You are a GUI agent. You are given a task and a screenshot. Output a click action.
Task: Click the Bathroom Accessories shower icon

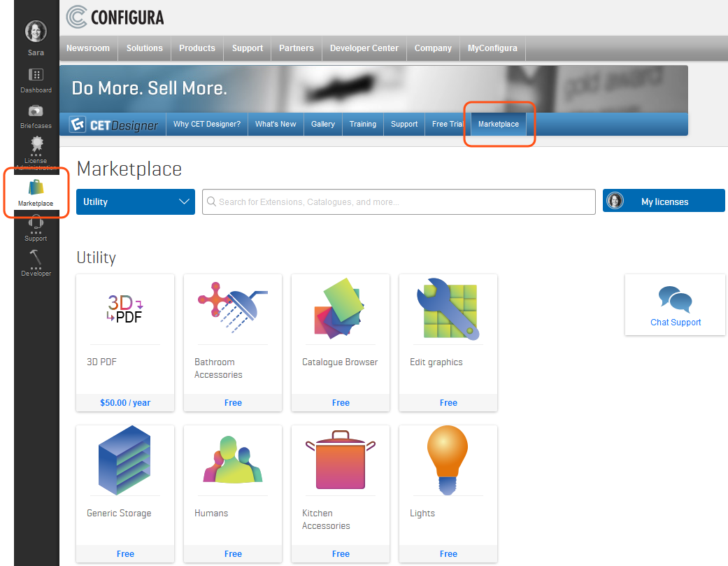[233, 307]
